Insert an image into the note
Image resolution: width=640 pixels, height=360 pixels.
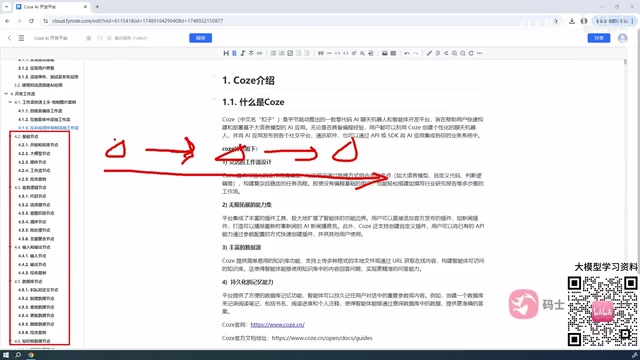(x=384, y=53)
